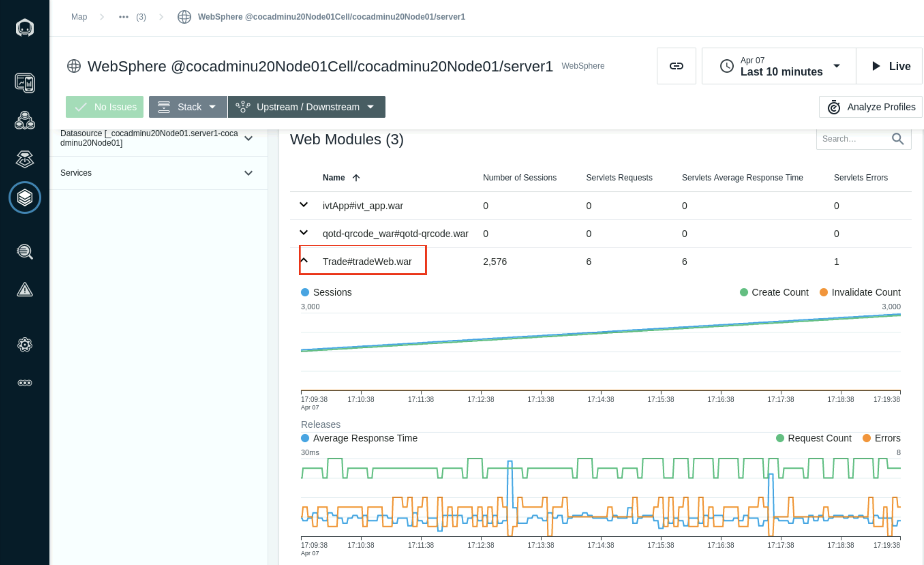
Task: Click the WebSphere type tag after the title
Action: pyautogui.click(x=583, y=66)
